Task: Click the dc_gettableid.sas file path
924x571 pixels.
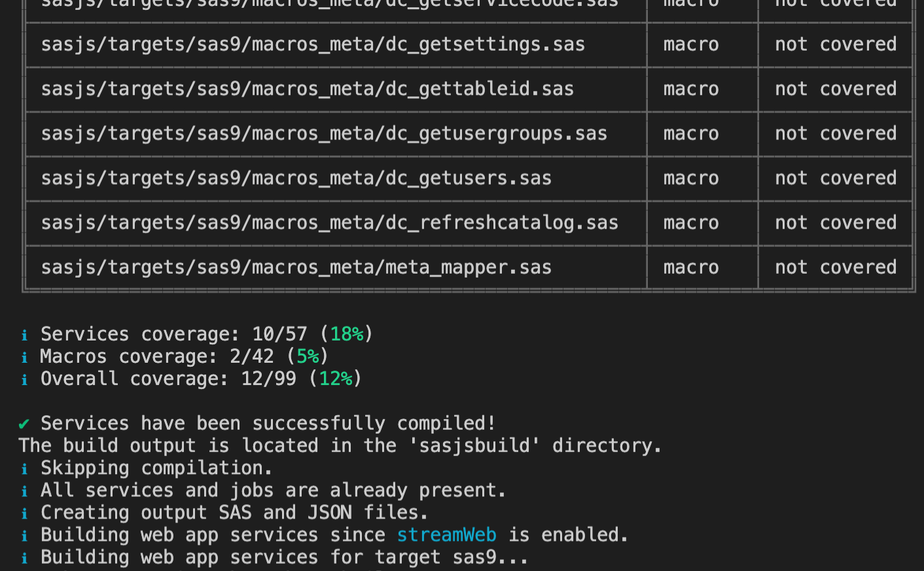Action: [x=307, y=89]
